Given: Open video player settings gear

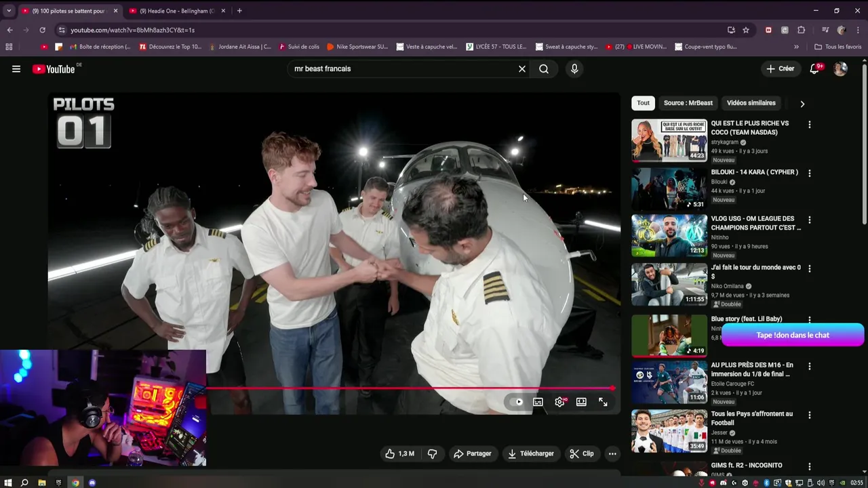Looking at the screenshot, I should click(559, 402).
